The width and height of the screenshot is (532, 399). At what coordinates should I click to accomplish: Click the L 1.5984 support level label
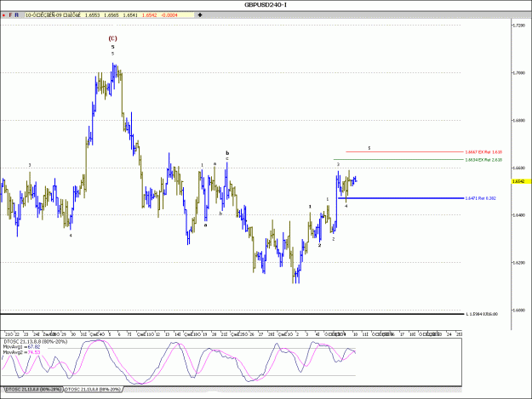point(482,314)
